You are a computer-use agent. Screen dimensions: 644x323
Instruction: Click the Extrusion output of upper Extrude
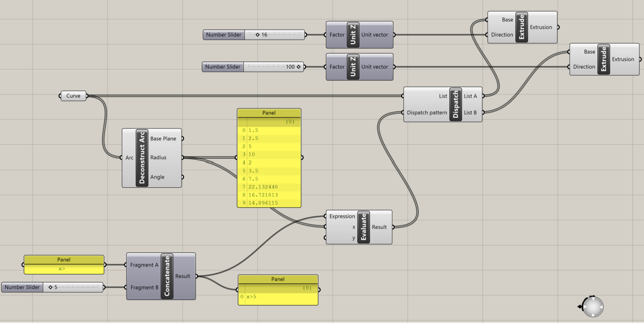tap(541, 27)
